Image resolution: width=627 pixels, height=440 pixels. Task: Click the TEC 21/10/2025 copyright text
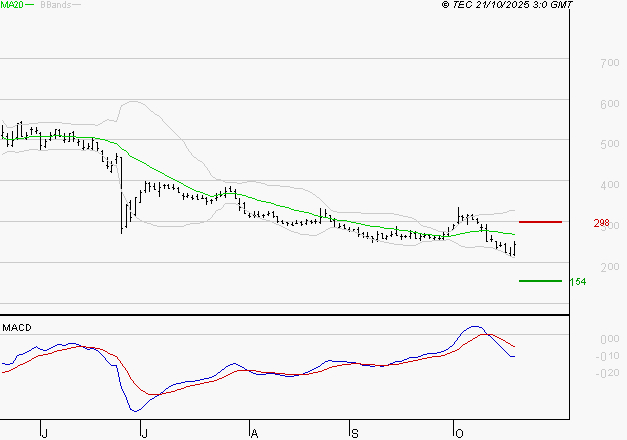(507, 5)
